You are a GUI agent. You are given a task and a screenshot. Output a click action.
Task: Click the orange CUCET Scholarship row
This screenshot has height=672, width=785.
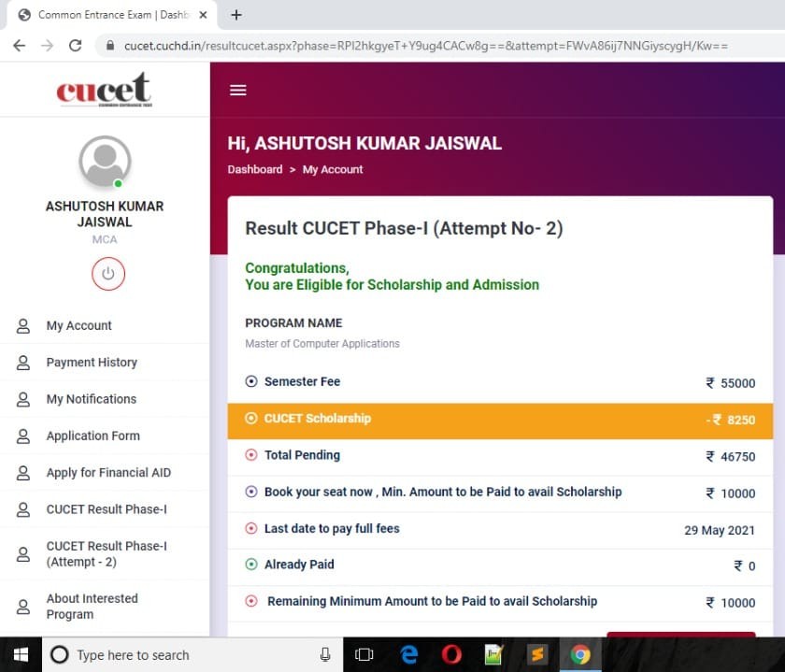(x=500, y=422)
